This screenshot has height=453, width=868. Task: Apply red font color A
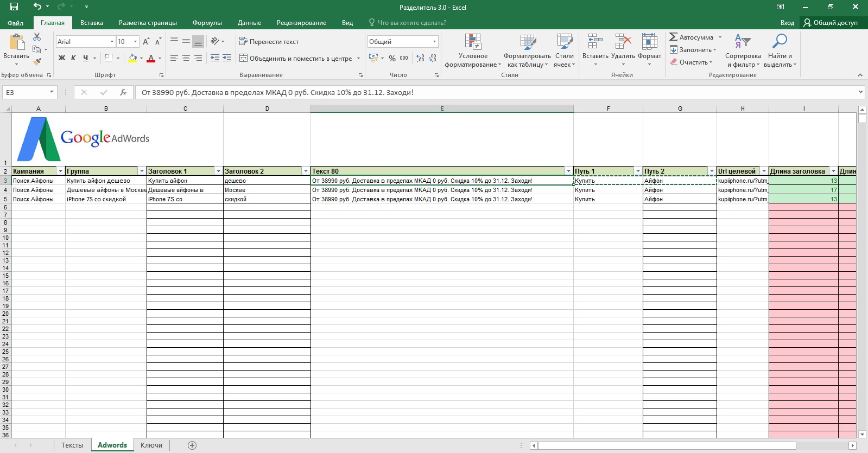point(151,58)
